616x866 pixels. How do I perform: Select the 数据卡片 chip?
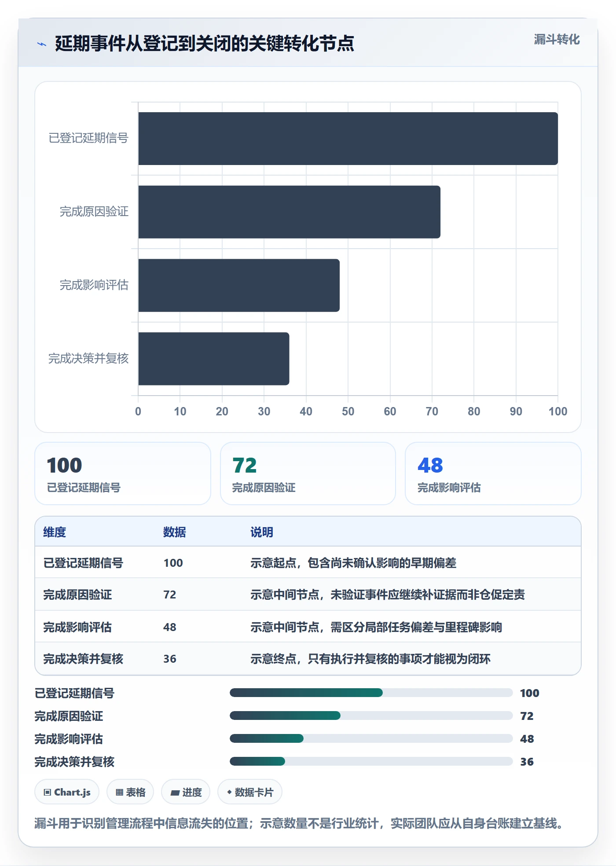(250, 792)
